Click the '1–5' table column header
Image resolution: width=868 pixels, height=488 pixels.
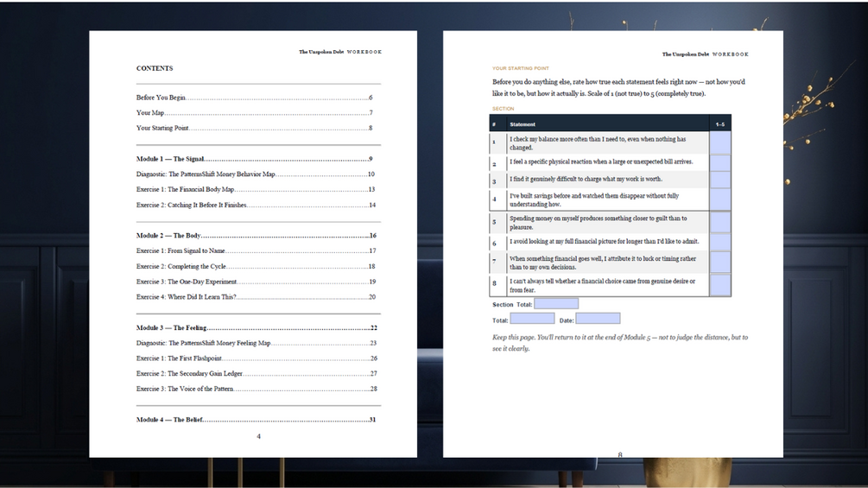tap(720, 124)
